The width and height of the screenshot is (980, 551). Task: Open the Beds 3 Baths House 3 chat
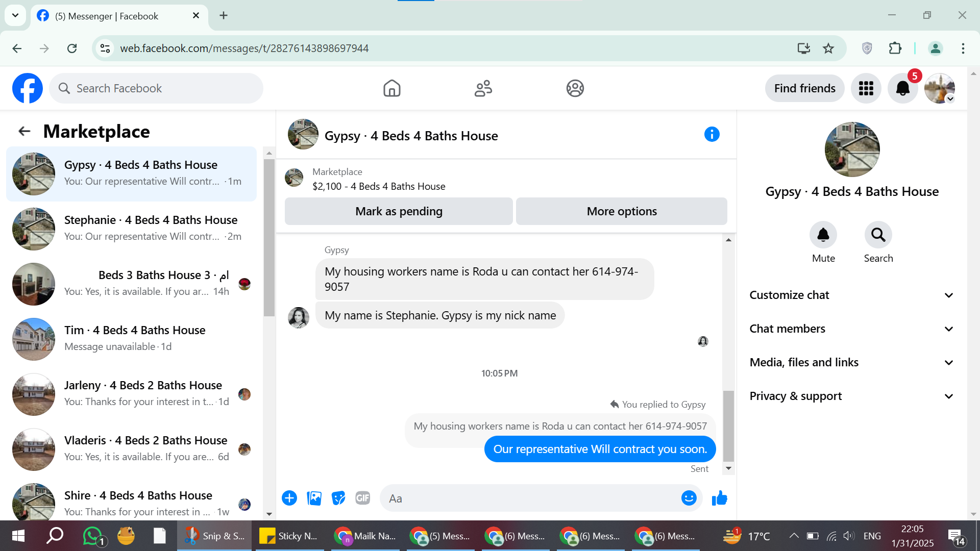132,284
